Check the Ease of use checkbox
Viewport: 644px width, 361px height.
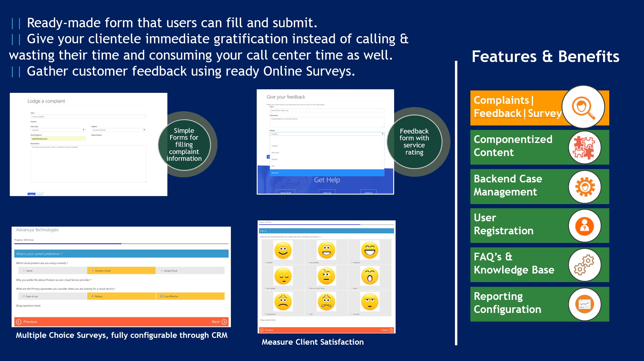24,296
